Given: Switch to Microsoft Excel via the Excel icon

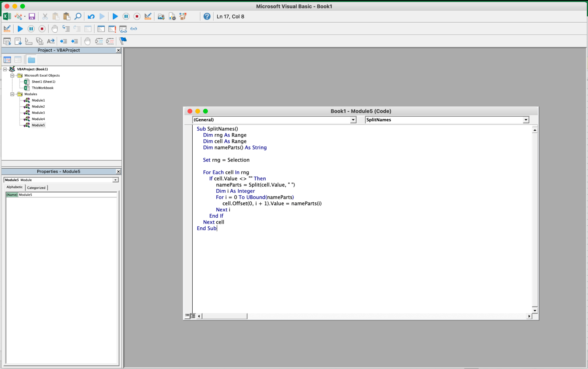Looking at the screenshot, I should [6, 16].
